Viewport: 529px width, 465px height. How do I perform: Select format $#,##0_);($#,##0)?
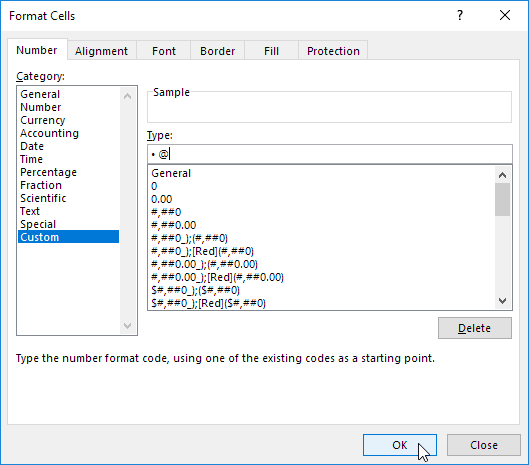pos(322,290)
